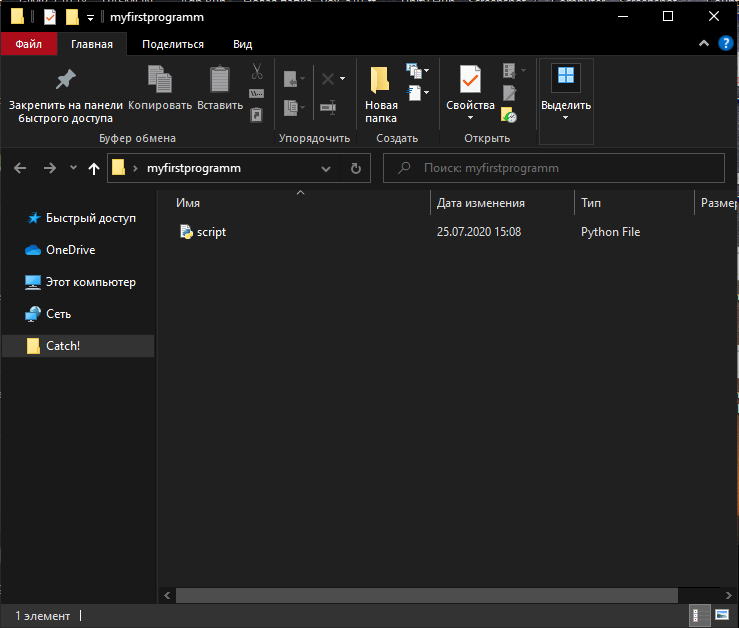Click the Выделить (Select) grid icon

[x=566, y=76]
